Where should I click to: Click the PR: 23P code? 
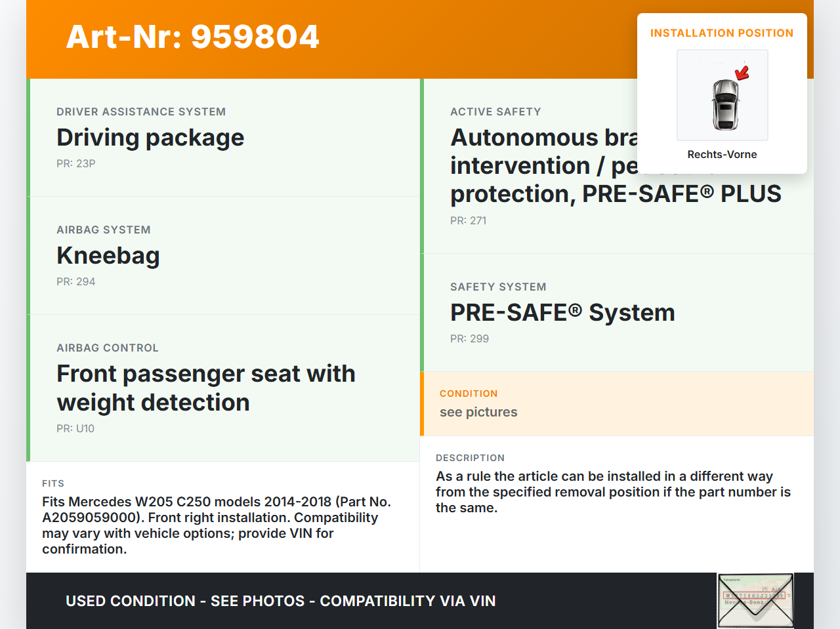76,164
